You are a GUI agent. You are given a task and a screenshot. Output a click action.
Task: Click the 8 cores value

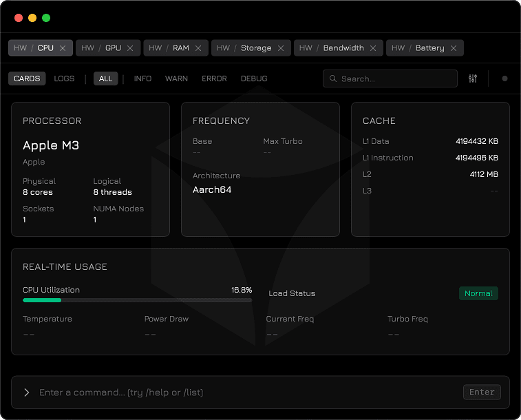click(38, 192)
